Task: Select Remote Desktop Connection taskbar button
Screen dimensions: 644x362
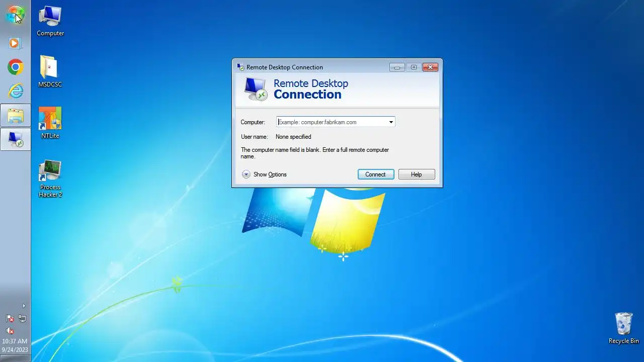Action: pyautogui.click(x=15, y=139)
